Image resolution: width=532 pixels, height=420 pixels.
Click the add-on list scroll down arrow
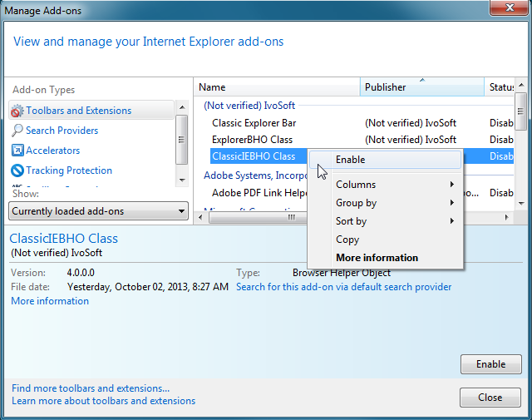[521, 204]
